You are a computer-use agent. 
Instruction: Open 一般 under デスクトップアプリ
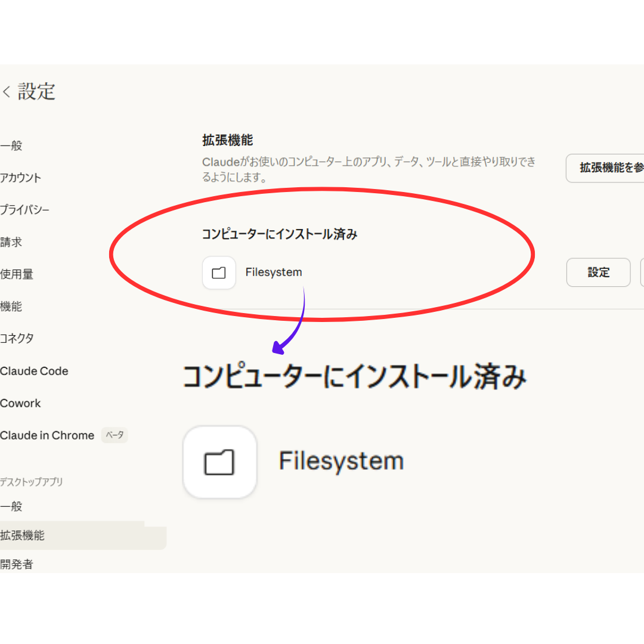coord(11,506)
